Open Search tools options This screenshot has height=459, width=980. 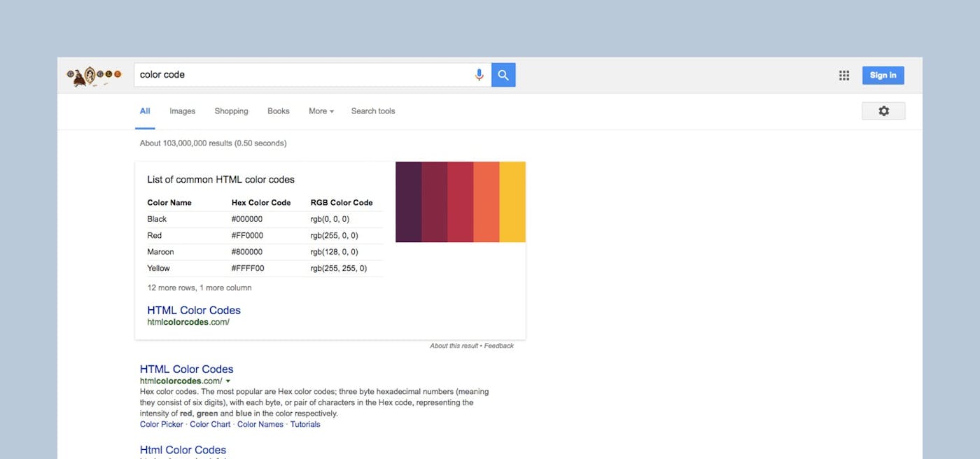click(x=373, y=111)
